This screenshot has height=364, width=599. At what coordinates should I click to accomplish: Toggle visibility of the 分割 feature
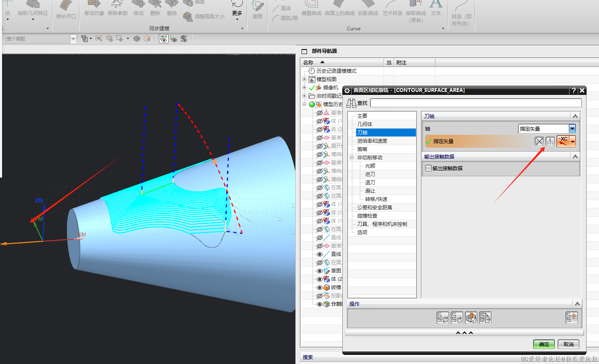coord(319,304)
